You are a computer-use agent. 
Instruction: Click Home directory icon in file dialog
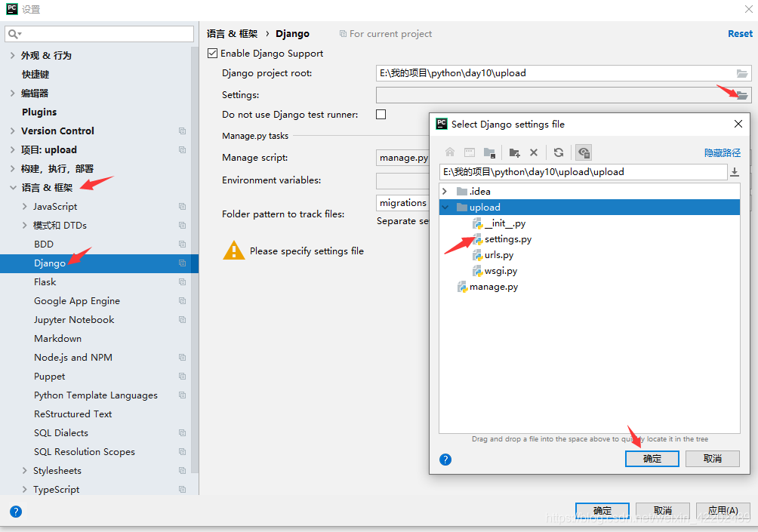pyautogui.click(x=449, y=152)
